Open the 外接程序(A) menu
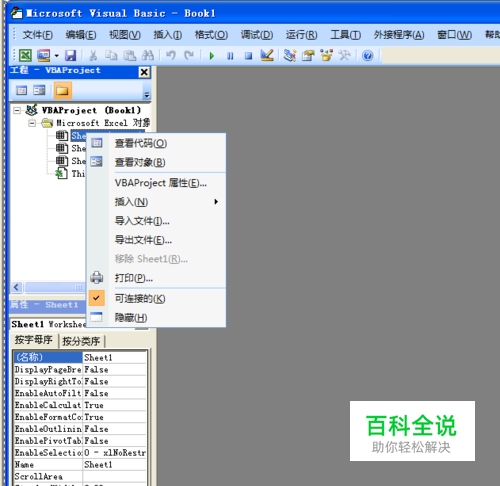Image resolution: width=500 pixels, height=486 pixels. pyautogui.click(x=399, y=35)
